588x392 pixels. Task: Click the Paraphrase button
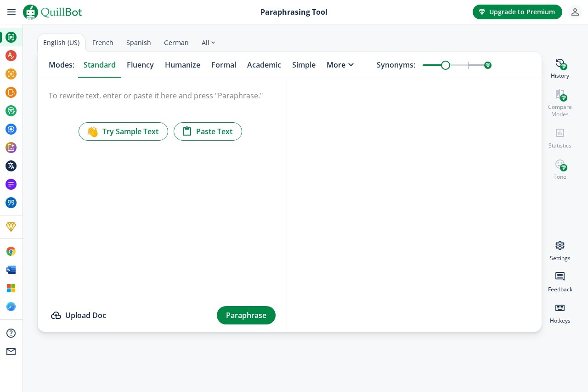(x=246, y=315)
